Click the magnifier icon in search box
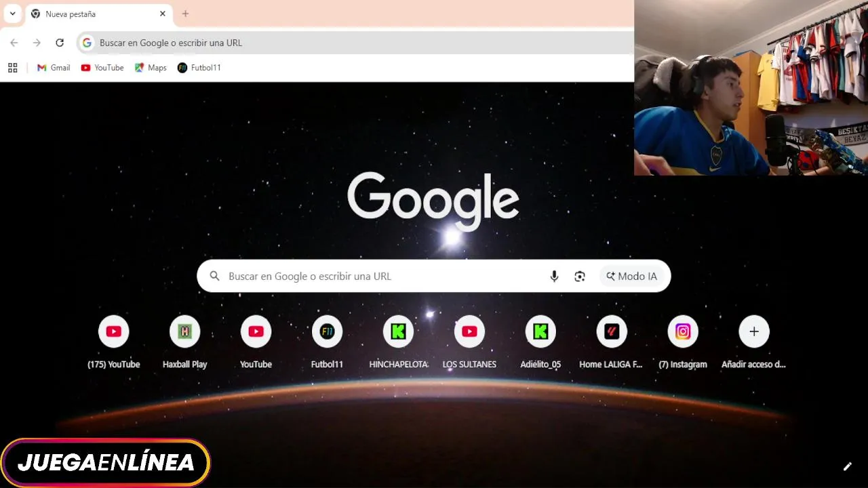 (215, 276)
